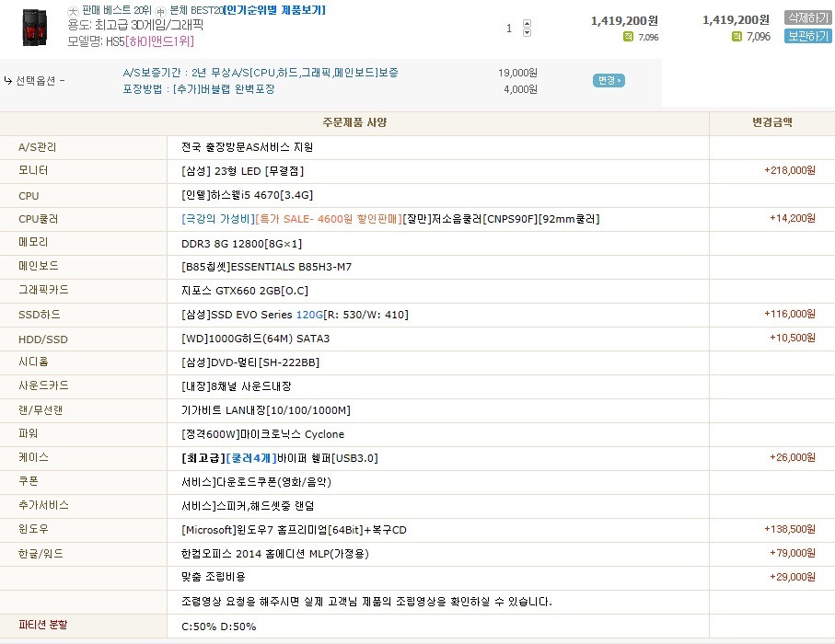The width and height of the screenshot is (835, 644).
Task: Click the +79,000원 office price change
Action: coord(793,554)
